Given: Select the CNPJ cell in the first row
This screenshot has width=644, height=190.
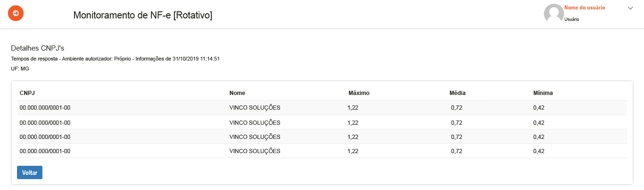Looking at the screenshot, I should (45, 108).
